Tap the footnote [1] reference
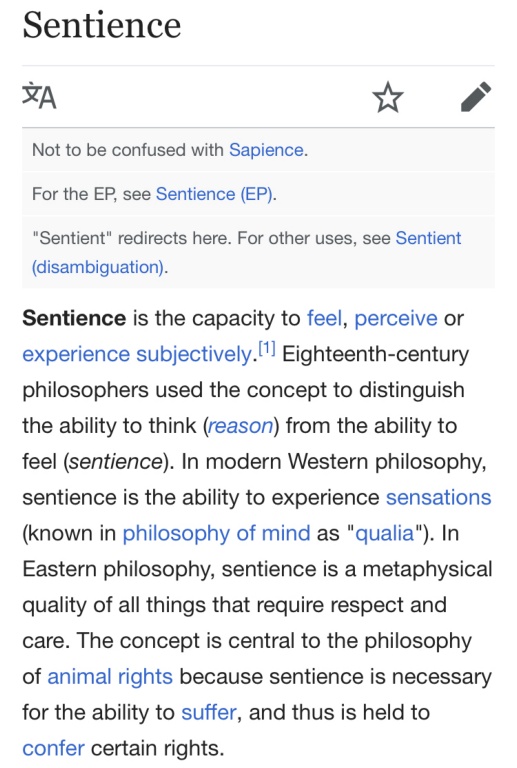The height and width of the screenshot is (768, 517). [x=267, y=349]
